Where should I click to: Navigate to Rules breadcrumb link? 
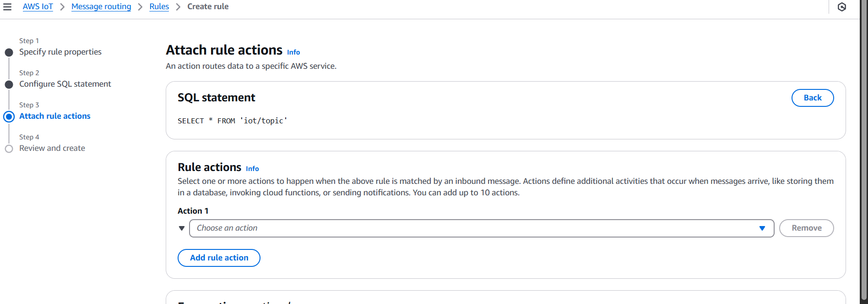point(159,7)
